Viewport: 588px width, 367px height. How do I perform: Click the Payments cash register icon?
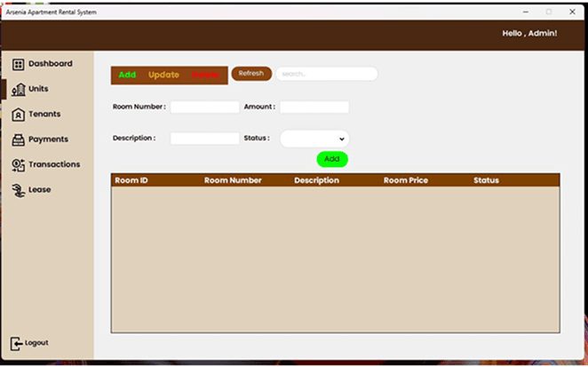pos(18,140)
